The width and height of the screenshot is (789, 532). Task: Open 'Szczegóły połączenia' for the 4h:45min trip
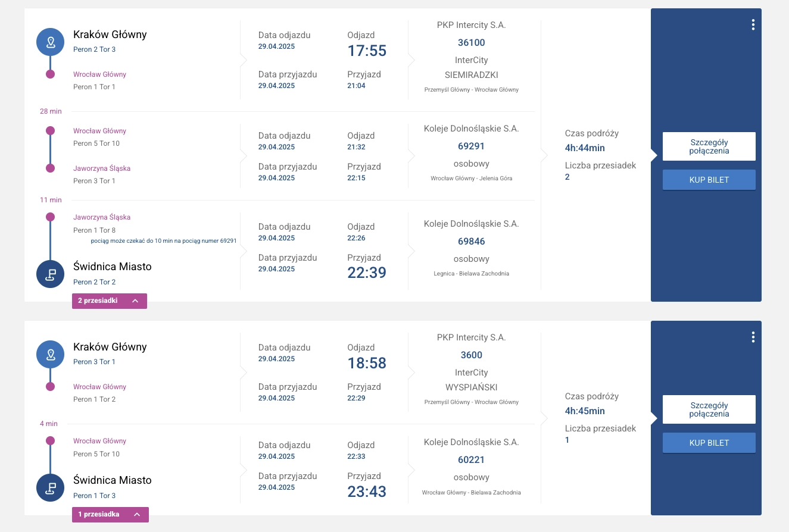tap(709, 409)
